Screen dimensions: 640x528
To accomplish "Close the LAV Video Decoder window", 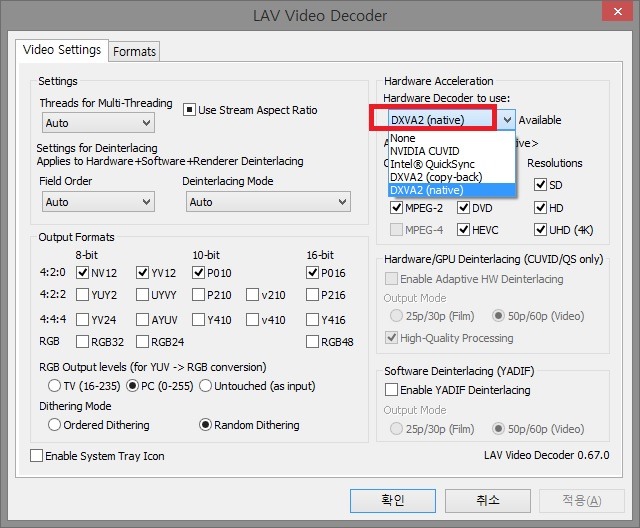I will pos(618,11).
